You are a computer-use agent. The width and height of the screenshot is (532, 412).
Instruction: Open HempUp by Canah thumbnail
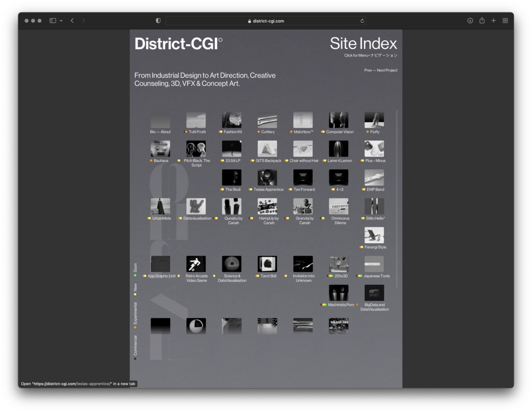pyautogui.click(x=267, y=206)
